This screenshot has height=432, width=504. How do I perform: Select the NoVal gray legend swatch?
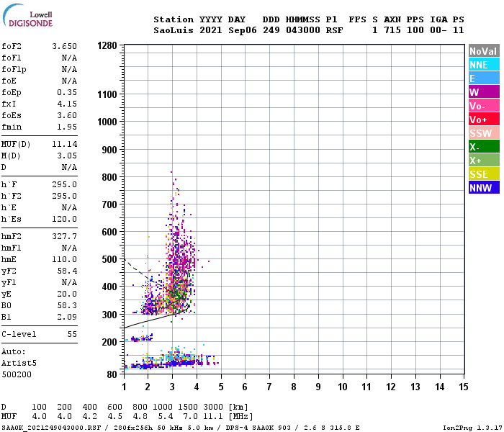click(x=484, y=51)
